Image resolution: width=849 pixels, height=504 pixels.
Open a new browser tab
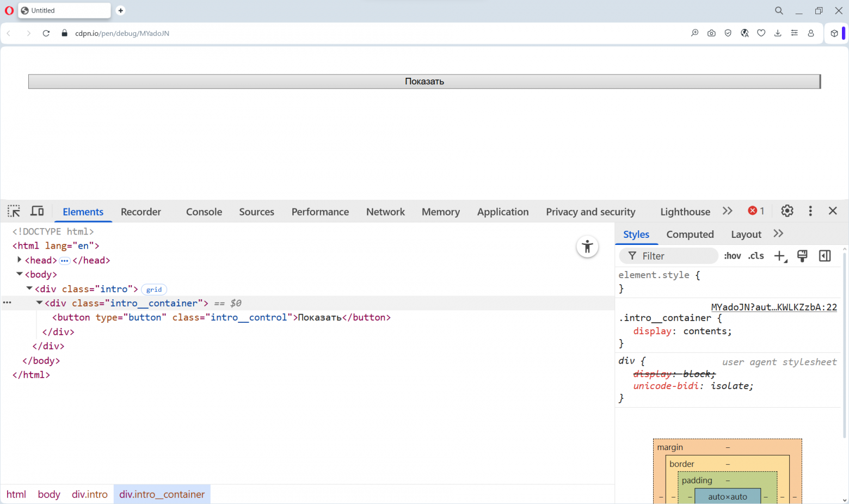pos(121,10)
